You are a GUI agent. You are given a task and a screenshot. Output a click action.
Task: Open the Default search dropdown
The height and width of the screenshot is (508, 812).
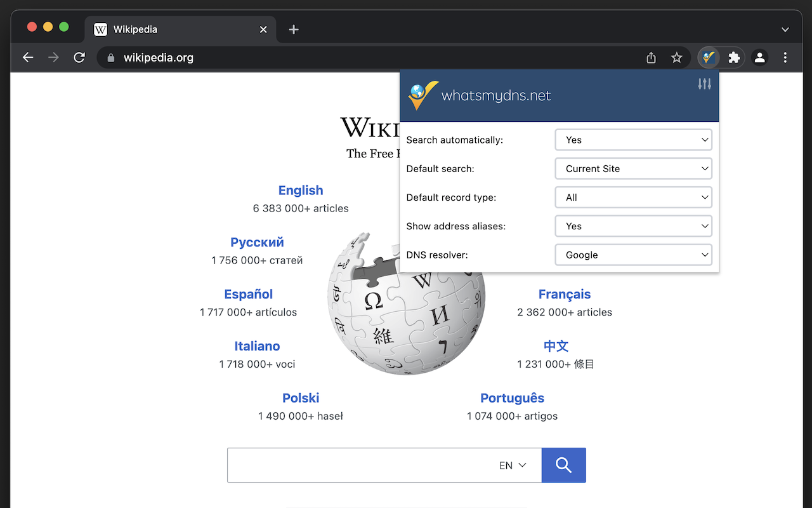(633, 168)
